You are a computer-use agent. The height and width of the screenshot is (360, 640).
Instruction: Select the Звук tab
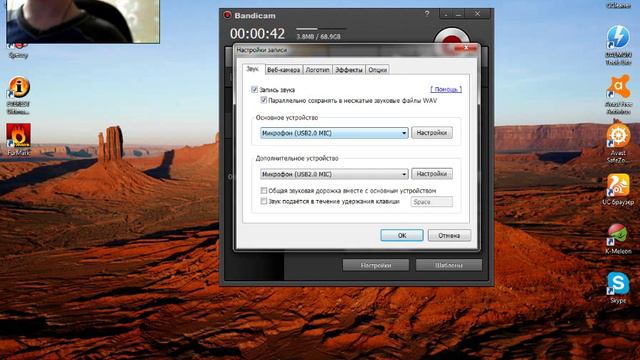tap(253, 69)
